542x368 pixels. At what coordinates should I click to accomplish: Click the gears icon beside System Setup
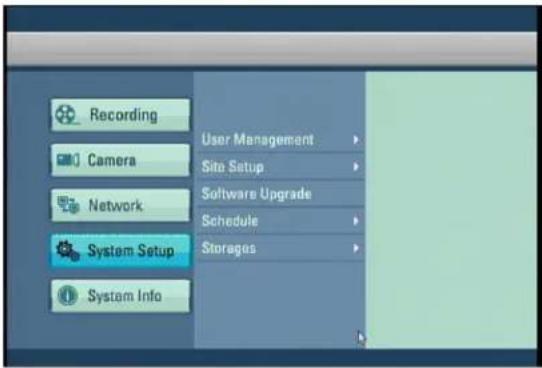coord(68,251)
